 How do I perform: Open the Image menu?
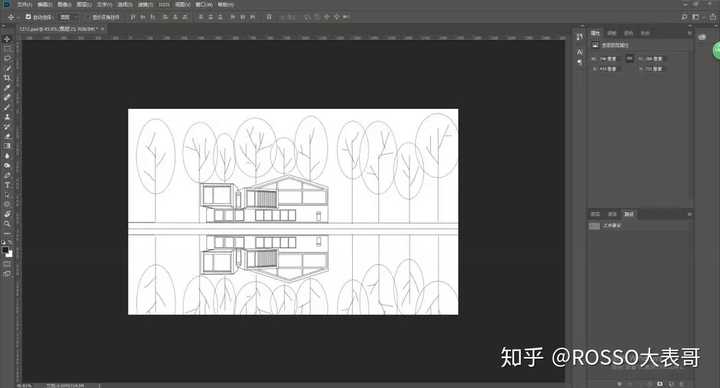(x=64, y=4)
